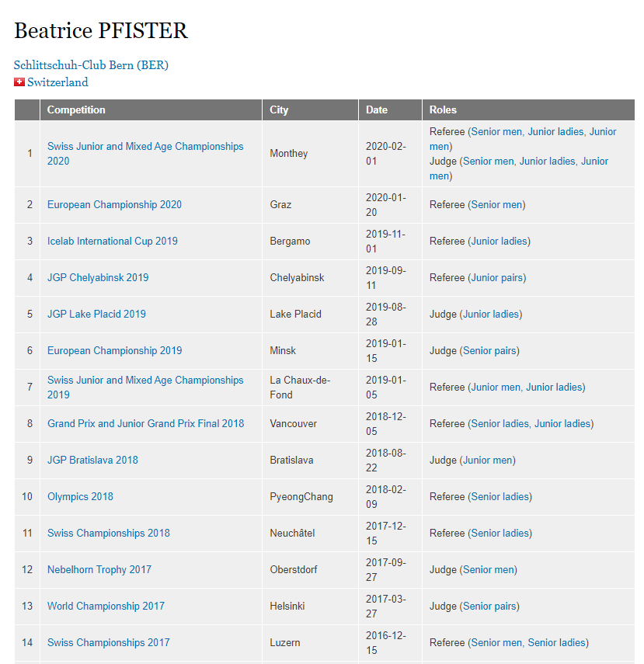Open the Switzerland country link
This screenshot has width=644, height=664.
(57, 82)
